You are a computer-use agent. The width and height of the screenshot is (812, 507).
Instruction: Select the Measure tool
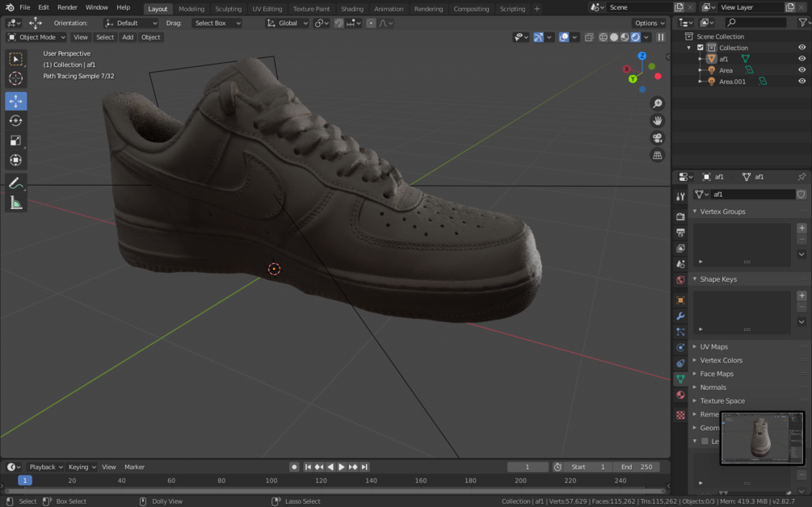(x=15, y=203)
